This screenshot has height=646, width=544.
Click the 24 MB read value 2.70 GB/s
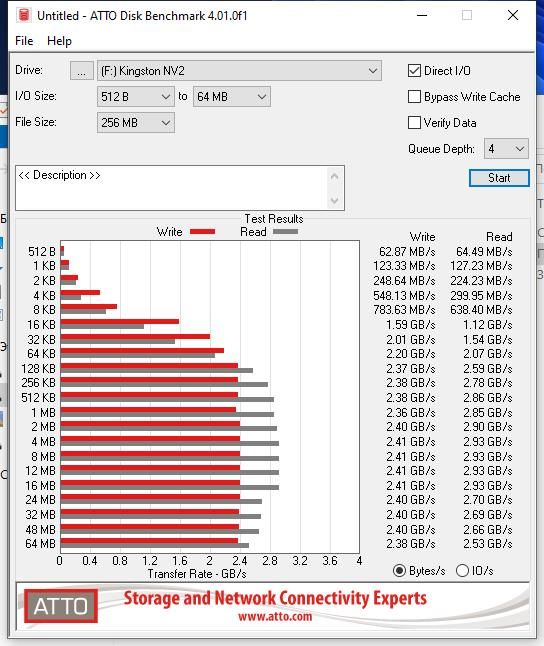488,500
